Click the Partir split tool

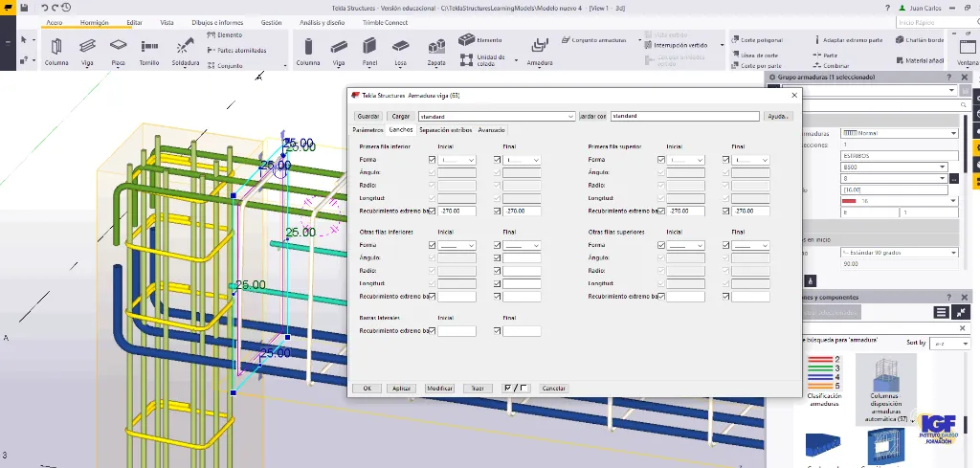tap(825, 55)
